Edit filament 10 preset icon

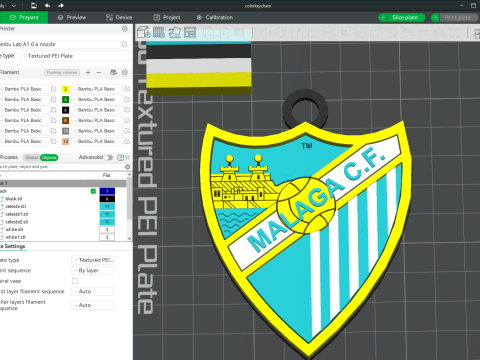(x=127, y=131)
